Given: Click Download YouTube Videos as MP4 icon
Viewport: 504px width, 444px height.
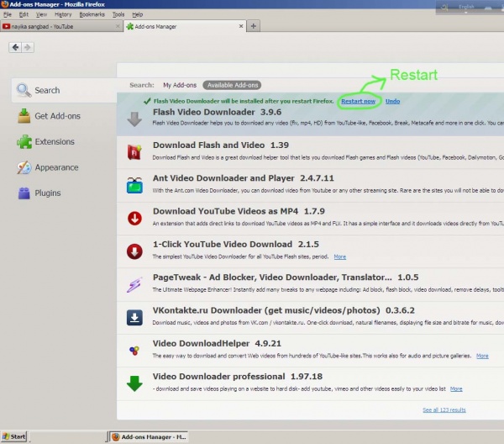Looking at the screenshot, I should point(134,218).
